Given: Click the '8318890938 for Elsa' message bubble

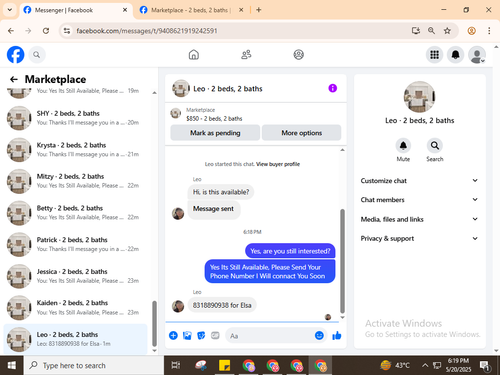Looking at the screenshot, I should (222, 305).
